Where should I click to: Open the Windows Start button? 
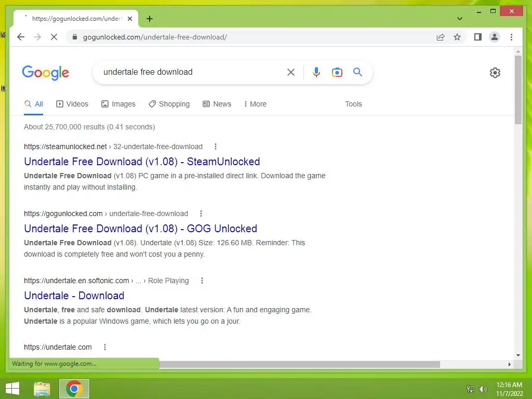tap(12, 389)
